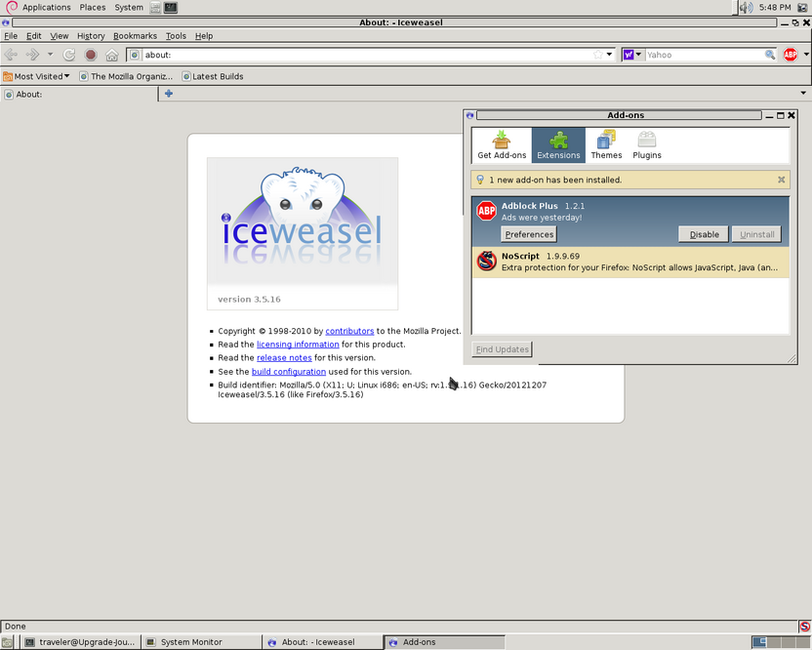Open The Mozilla Organization bookmark
This screenshot has width=812, height=650.
[126, 76]
